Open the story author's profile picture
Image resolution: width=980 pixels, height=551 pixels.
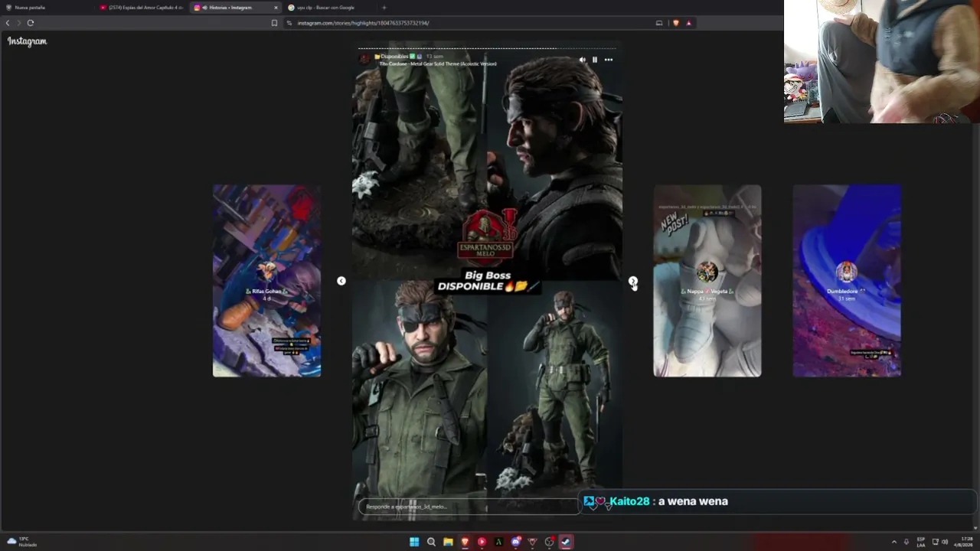(x=365, y=58)
